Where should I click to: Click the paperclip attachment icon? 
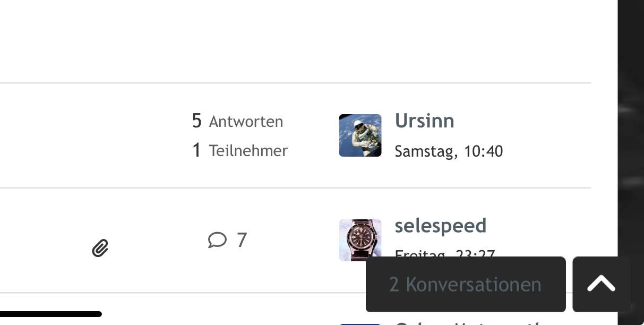click(x=100, y=247)
